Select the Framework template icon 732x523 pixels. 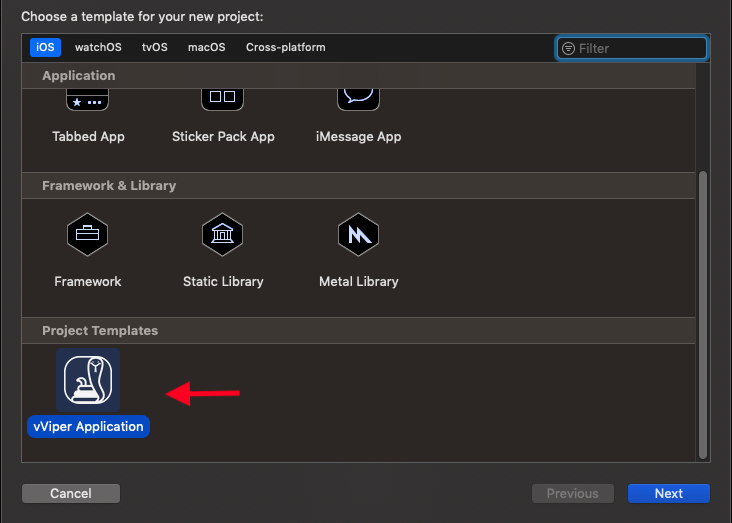click(x=88, y=236)
